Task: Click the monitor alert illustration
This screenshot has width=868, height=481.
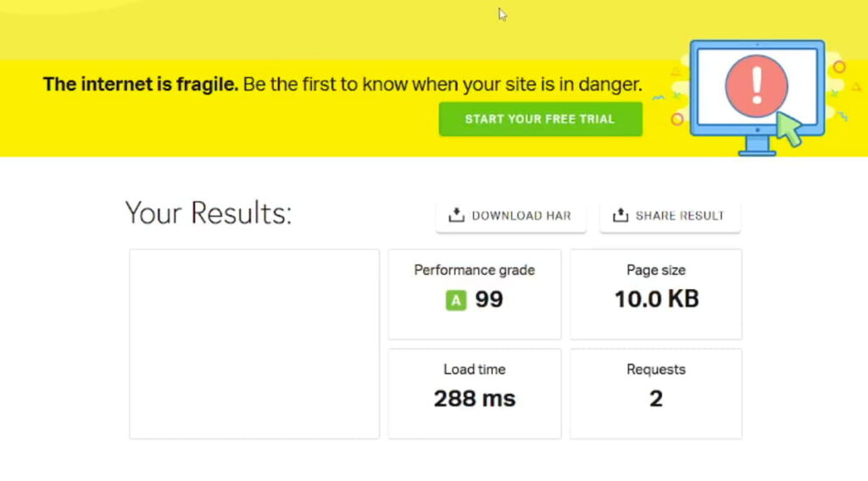Action: (x=757, y=98)
